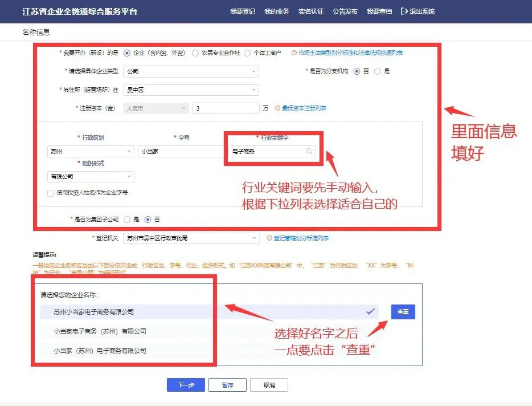Click the 退出系统 logout icon
532x406 pixels.
pyautogui.click(x=404, y=11)
